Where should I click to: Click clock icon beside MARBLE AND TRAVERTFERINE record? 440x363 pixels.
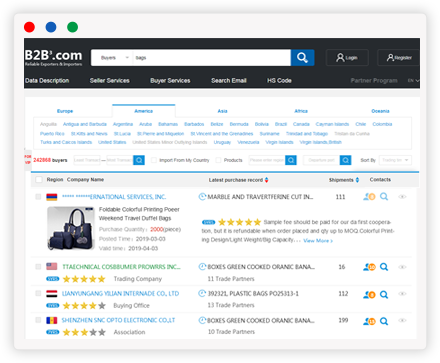pos(202,197)
